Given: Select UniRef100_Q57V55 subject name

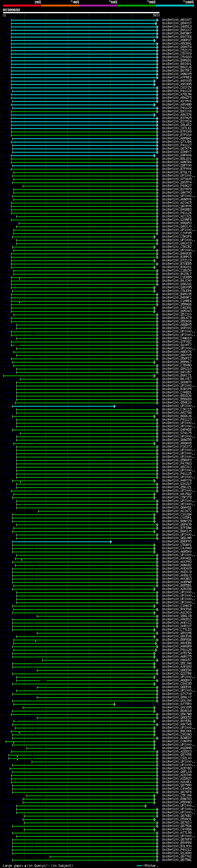Looking at the screenshot, I should pos(177,755).
